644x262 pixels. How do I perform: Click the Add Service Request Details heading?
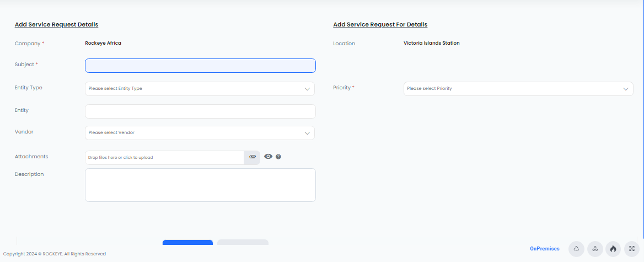point(56,25)
